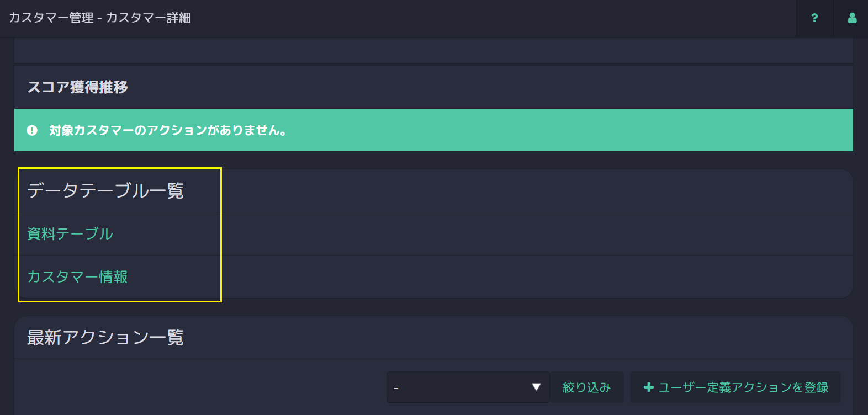Expand the filter dropdown arrow next to 絞り込み
868x415 pixels.
536,387
